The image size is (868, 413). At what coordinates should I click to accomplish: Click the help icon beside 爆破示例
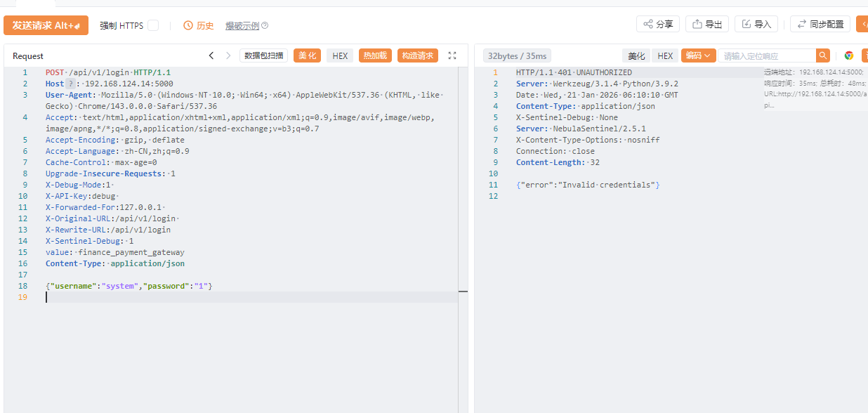click(x=265, y=26)
